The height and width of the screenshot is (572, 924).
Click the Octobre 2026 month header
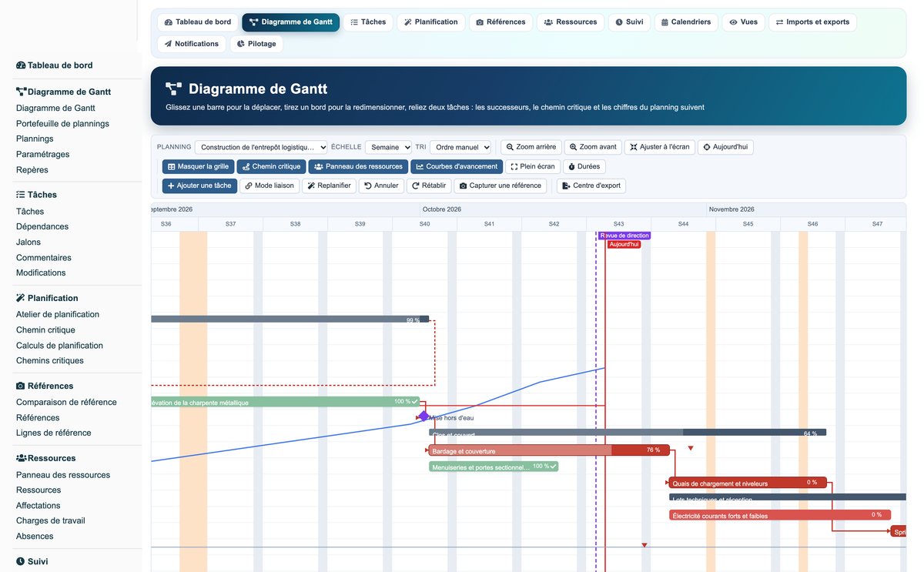(563, 209)
